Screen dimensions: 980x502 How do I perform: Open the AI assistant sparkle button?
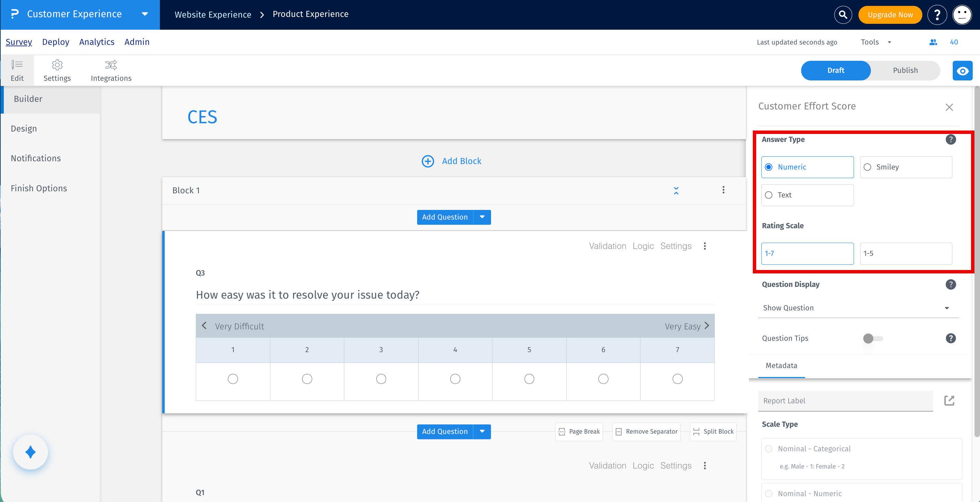(30, 452)
